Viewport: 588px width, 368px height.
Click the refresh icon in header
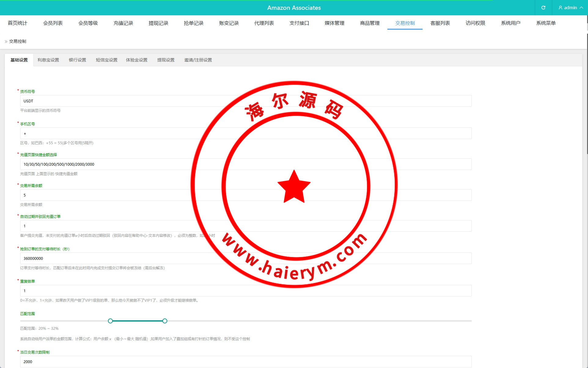(543, 8)
